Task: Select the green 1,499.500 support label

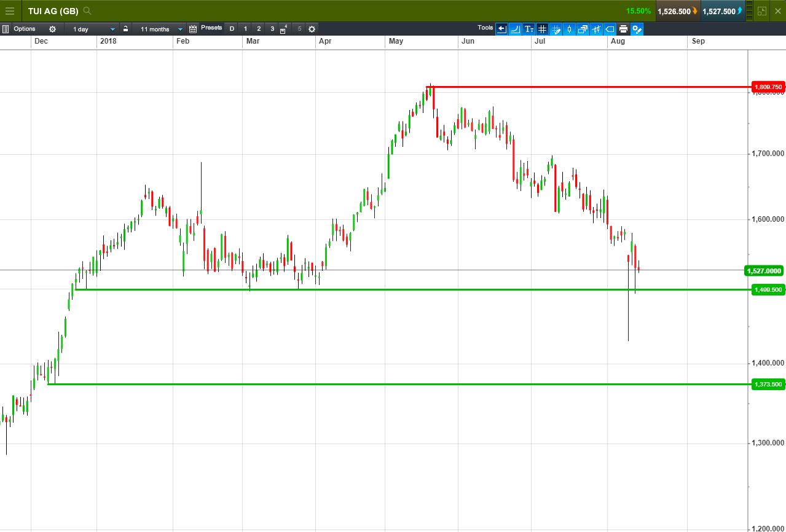Action: 768,290
